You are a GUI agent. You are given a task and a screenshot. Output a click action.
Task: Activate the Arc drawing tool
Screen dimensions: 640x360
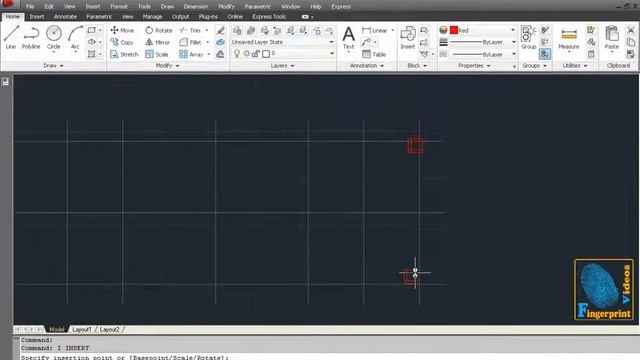pos(75,37)
